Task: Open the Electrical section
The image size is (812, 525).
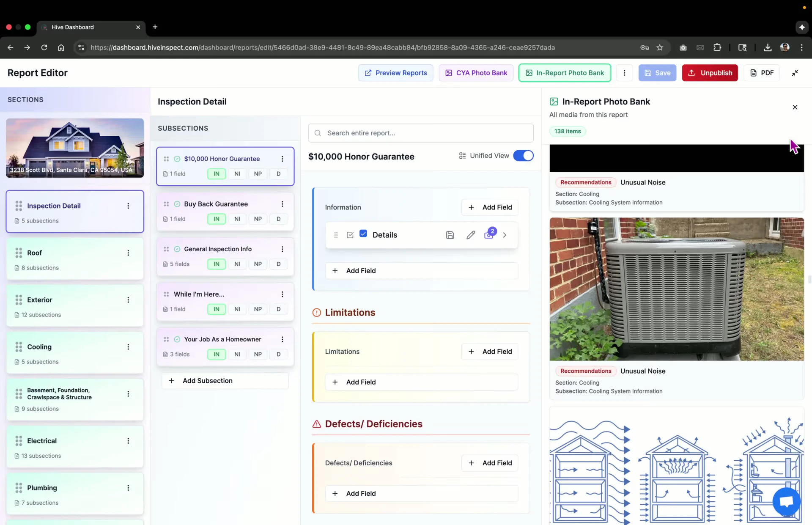Action: coord(75,446)
